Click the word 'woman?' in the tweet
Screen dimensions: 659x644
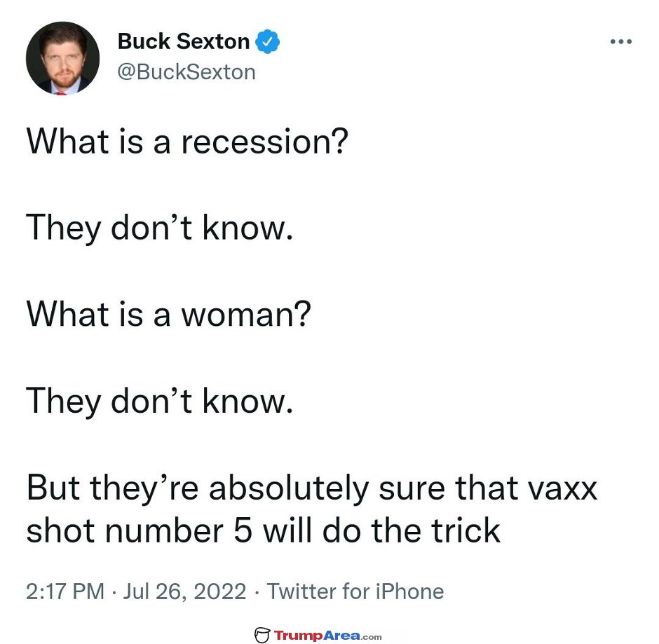pyautogui.click(x=246, y=315)
